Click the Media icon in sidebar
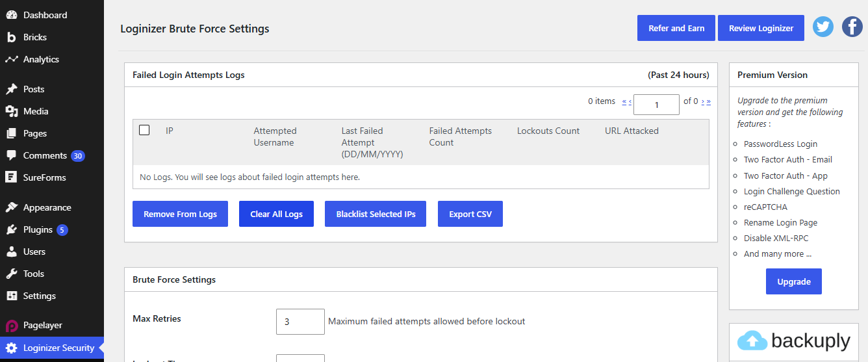Image resolution: width=868 pixels, height=362 pixels. tap(11, 111)
